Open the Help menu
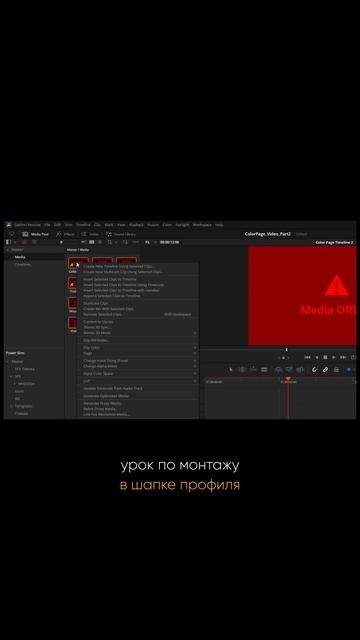 pos(219,225)
